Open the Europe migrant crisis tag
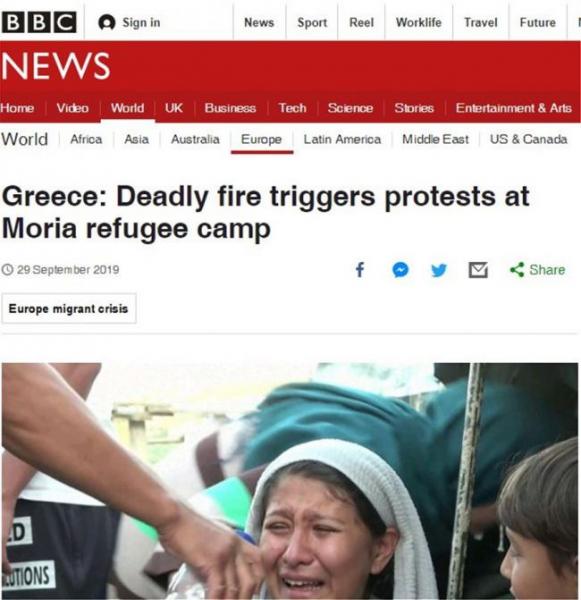This screenshot has width=581, height=600. coord(69,308)
